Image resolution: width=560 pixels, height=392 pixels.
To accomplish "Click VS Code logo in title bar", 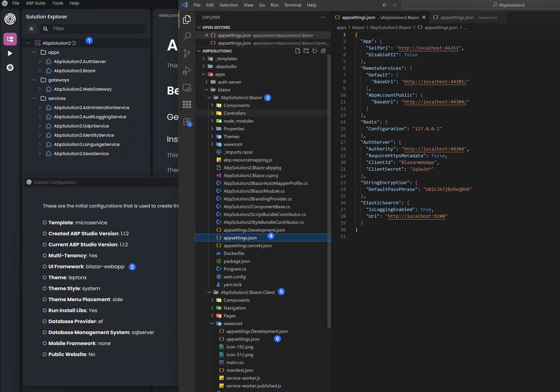I will click(185, 5).
